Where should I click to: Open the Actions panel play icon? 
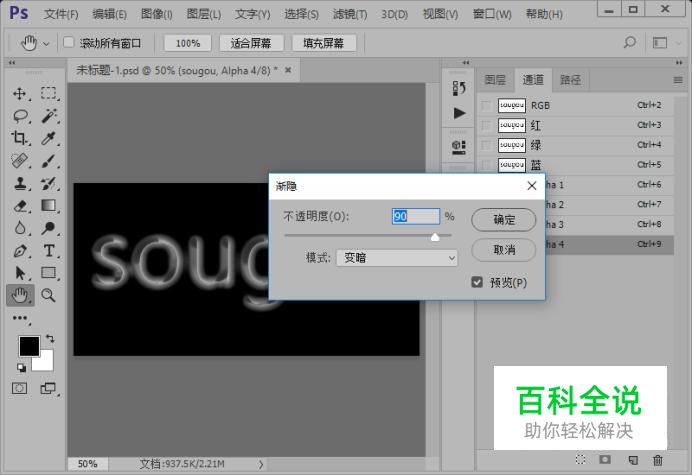(x=459, y=113)
